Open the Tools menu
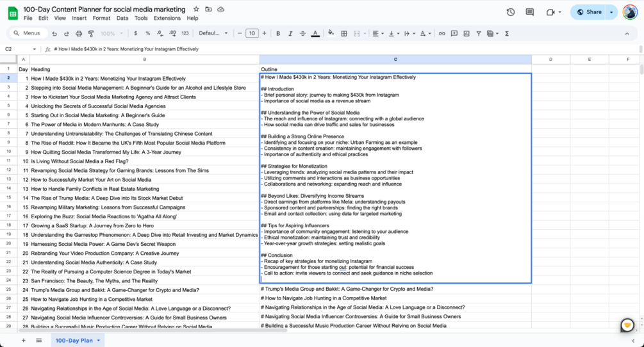The width and height of the screenshot is (644, 347). click(141, 18)
